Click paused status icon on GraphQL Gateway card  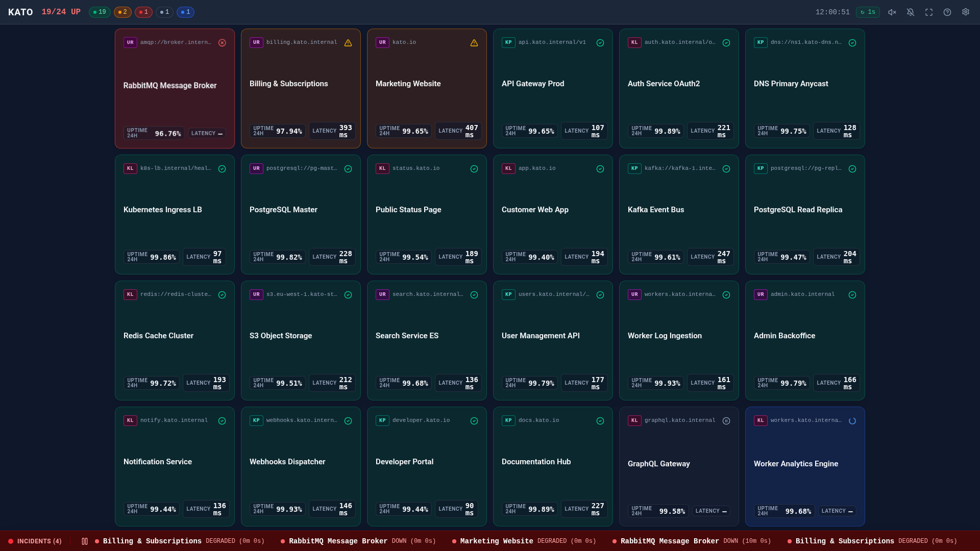click(x=726, y=421)
